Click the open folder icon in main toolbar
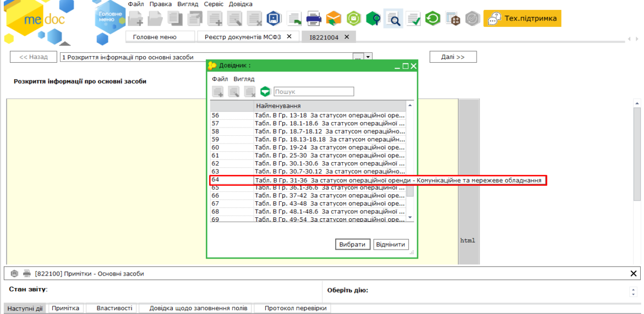 click(x=156, y=19)
